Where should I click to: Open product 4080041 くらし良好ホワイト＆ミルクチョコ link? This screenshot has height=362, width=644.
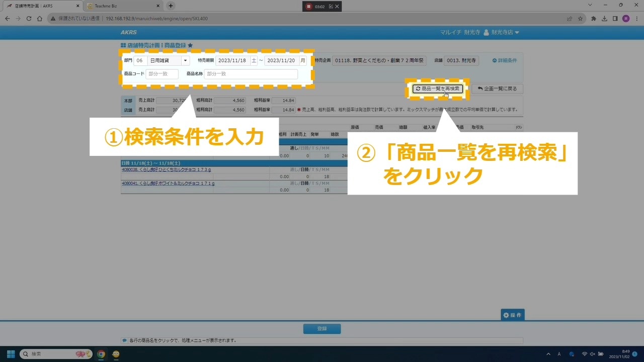coord(168,184)
